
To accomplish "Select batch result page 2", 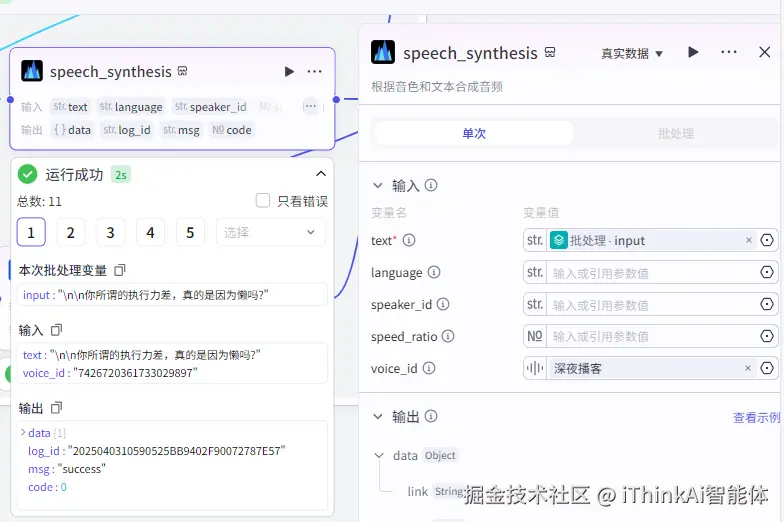I will pyautogui.click(x=70, y=232).
